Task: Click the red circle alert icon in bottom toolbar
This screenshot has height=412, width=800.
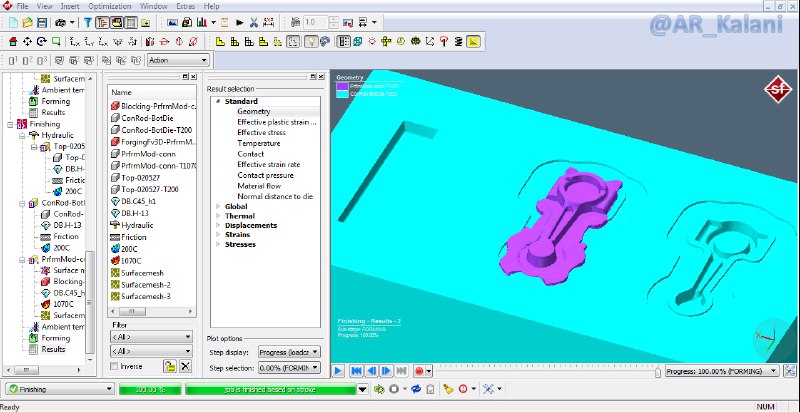Action: click(x=463, y=389)
